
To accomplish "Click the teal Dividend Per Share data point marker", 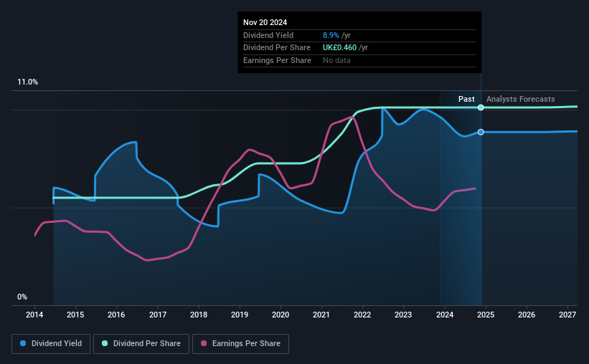I will pyautogui.click(x=481, y=107).
